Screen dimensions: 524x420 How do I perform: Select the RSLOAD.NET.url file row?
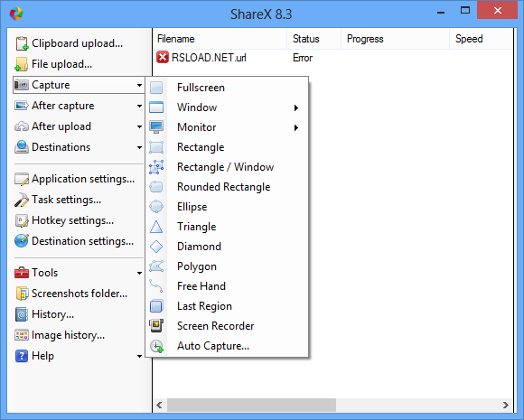point(332,58)
